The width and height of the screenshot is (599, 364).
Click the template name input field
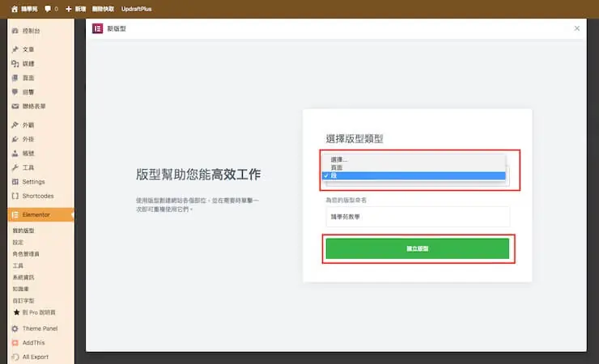[418, 217]
